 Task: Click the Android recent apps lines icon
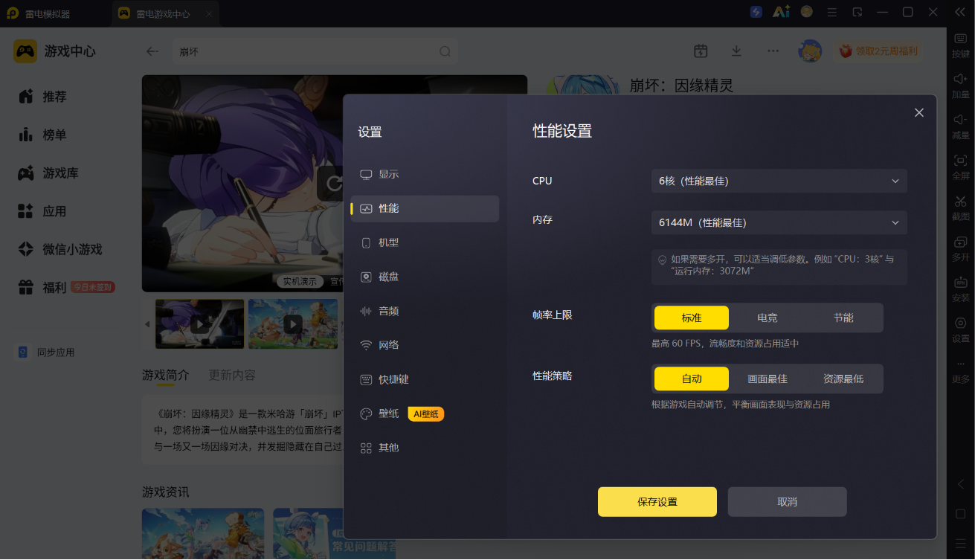960,544
